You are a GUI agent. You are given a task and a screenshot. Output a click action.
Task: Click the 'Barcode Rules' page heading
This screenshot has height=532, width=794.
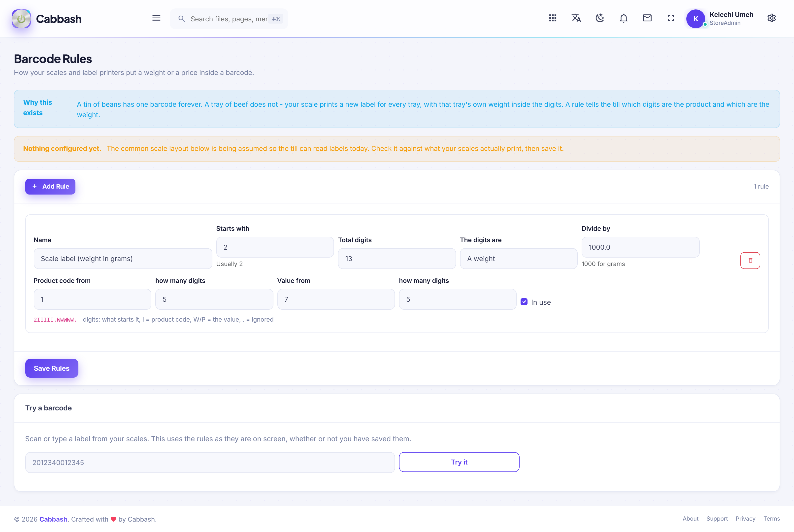pyautogui.click(x=53, y=59)
